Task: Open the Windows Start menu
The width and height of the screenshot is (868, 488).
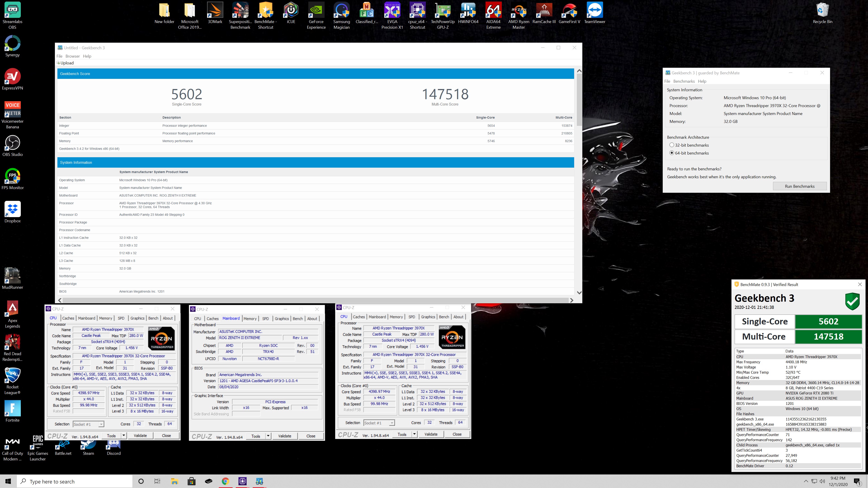Action: (x=8, y=481)
